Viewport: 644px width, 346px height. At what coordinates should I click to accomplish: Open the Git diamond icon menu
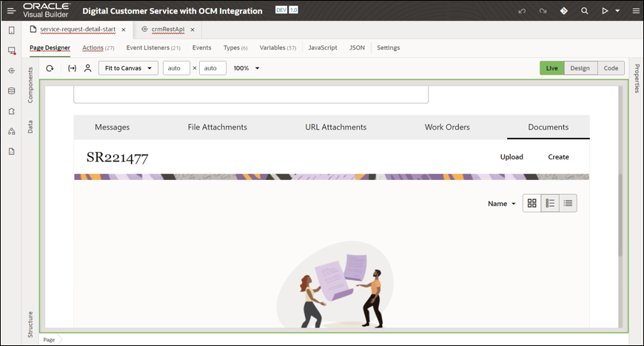pos(564,10)
